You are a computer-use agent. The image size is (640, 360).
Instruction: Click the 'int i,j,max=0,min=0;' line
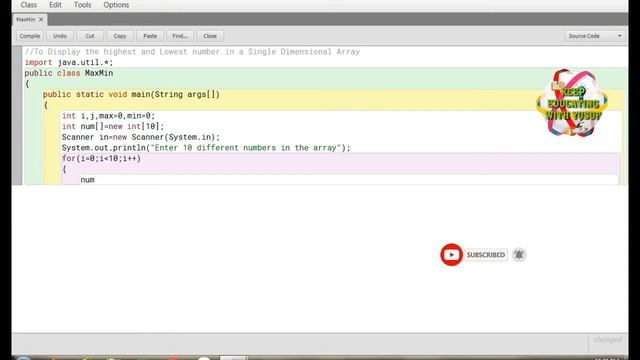click(x=109, y=116)
